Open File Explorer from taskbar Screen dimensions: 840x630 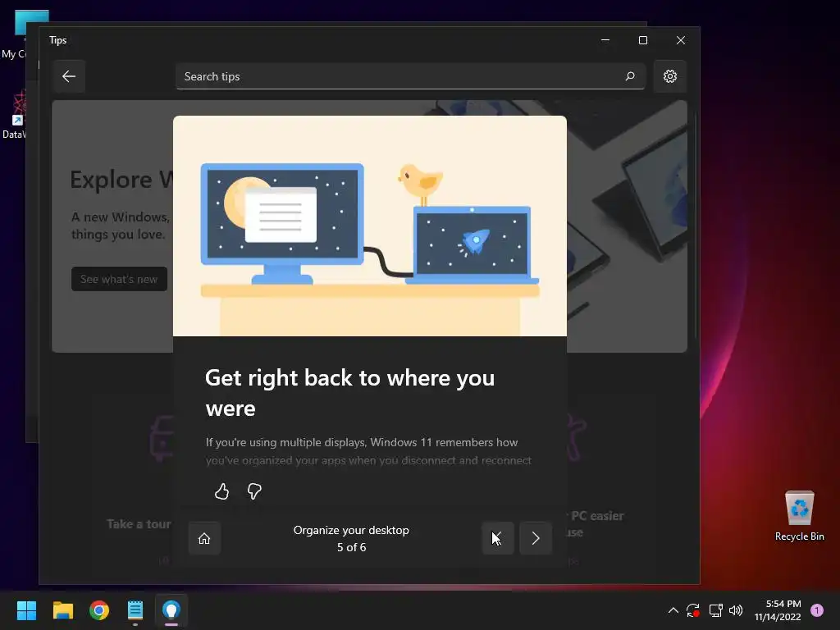[x=62, y=610]
